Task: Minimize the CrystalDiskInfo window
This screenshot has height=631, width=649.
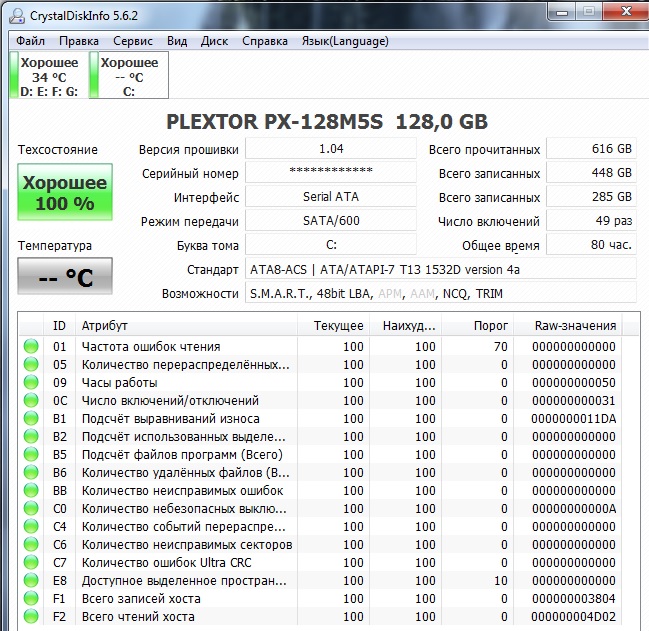Action: (562, 12)
